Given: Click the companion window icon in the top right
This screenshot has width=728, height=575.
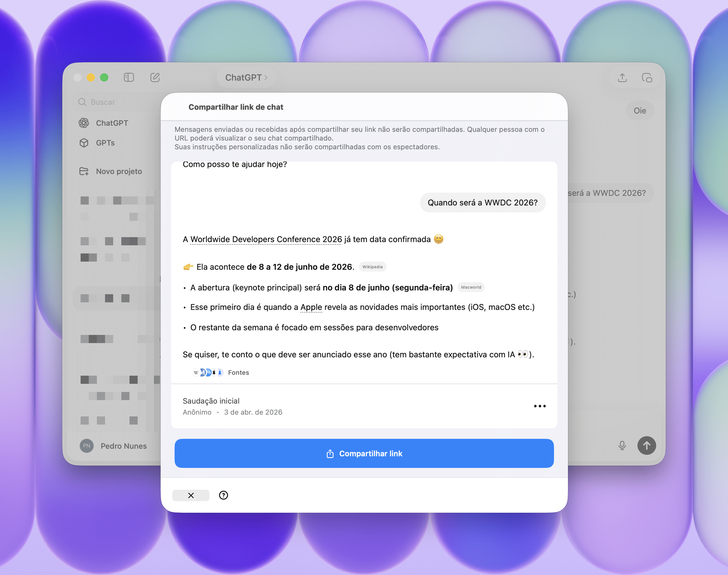Looking at the screenshot, I should (647, 78).
